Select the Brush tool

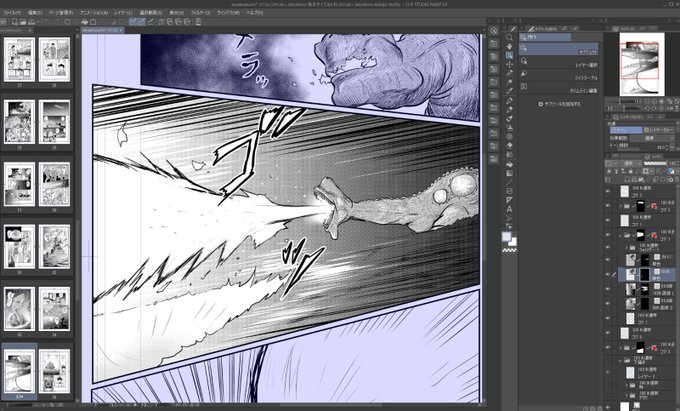point(510,119)
